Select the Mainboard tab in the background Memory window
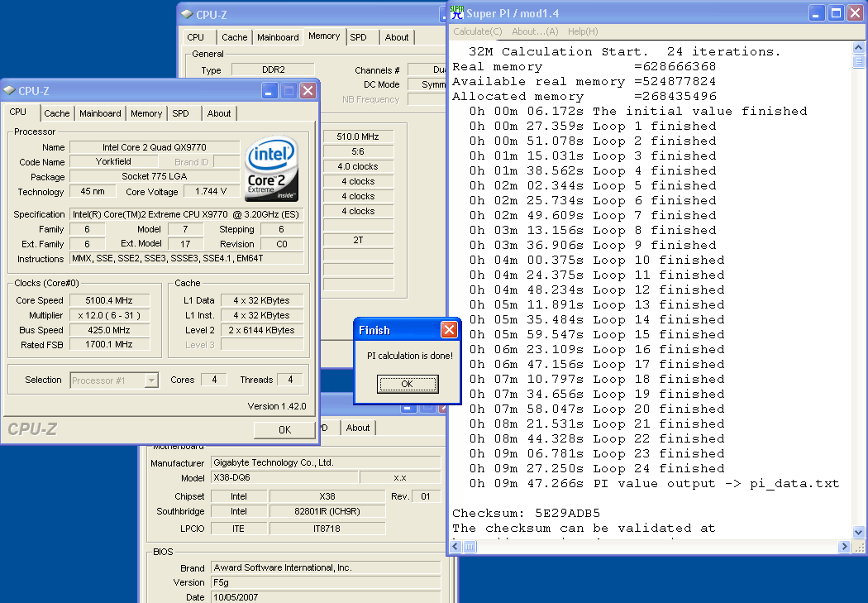 pos(278,37)
